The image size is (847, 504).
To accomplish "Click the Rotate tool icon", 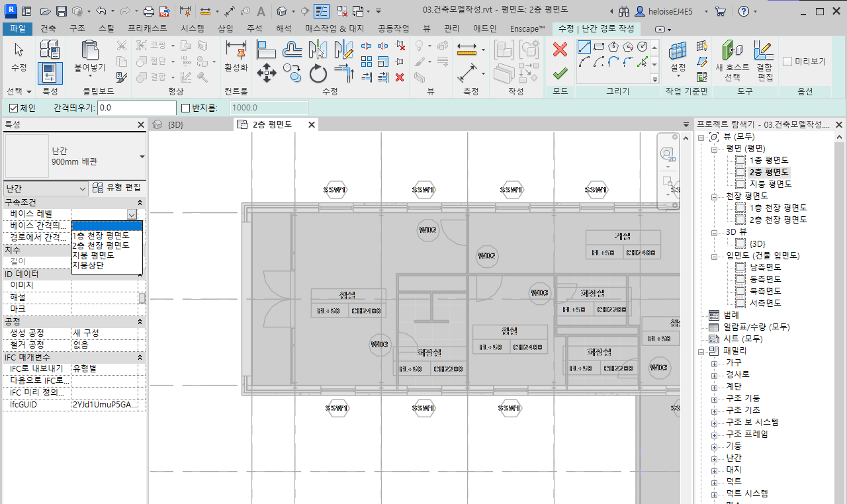I will coord(318,73).
